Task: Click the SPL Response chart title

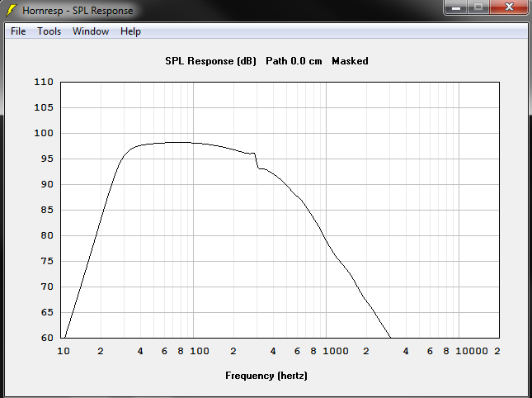Action: pos(266,61)
